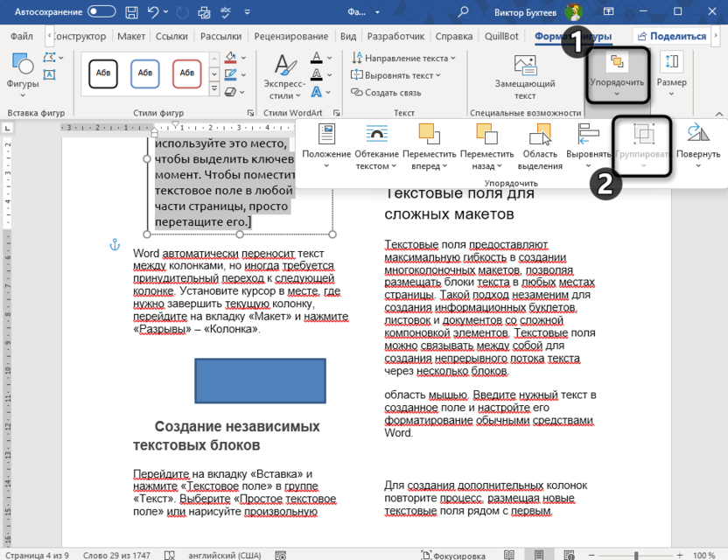Image resolution: width=728 pixels, height=560 pixels.
Task: Click Send Backward (Переместить назад) icon
Action: point(486,136)
